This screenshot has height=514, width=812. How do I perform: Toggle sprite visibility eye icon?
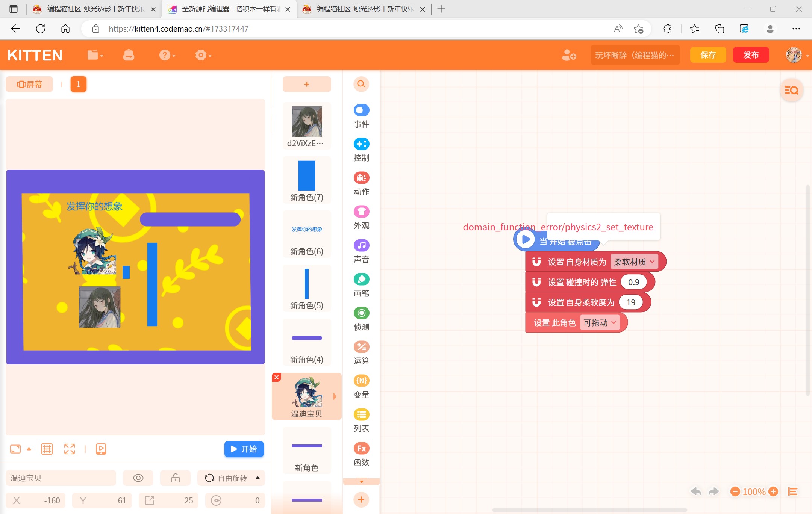pyautogui.click(x=138, y=478)
